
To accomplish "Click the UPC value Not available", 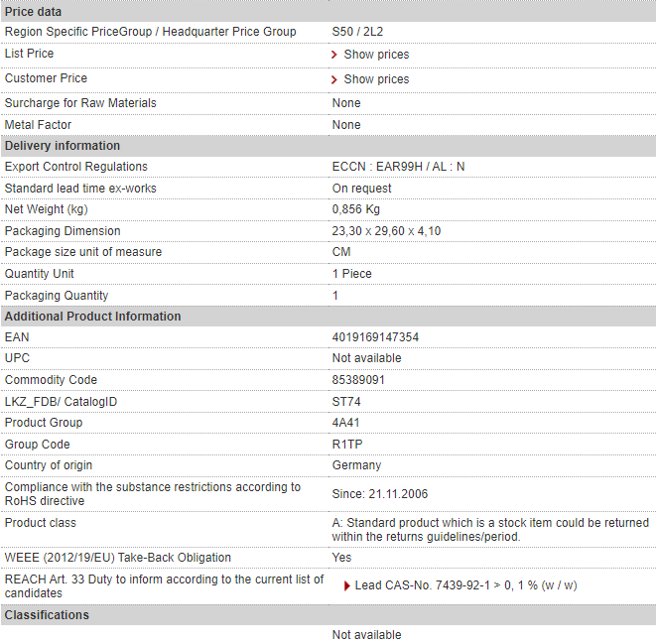I will pos(367,358).
